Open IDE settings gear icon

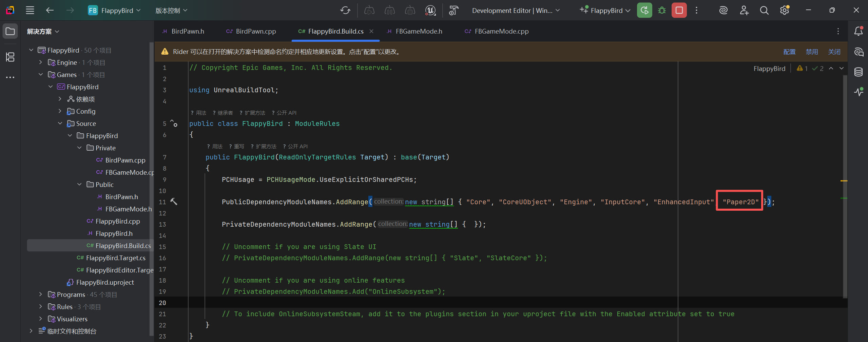[x=785, y=10]
